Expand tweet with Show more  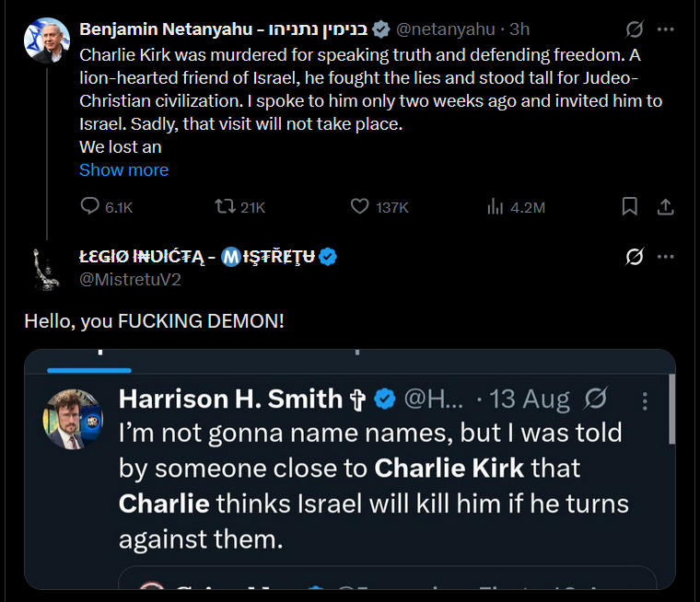tap(123, 170)
